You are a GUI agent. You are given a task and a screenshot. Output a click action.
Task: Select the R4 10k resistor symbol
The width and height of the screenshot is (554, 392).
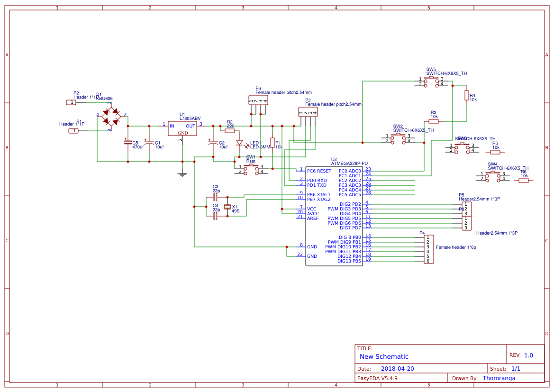(x=467, y=95)
